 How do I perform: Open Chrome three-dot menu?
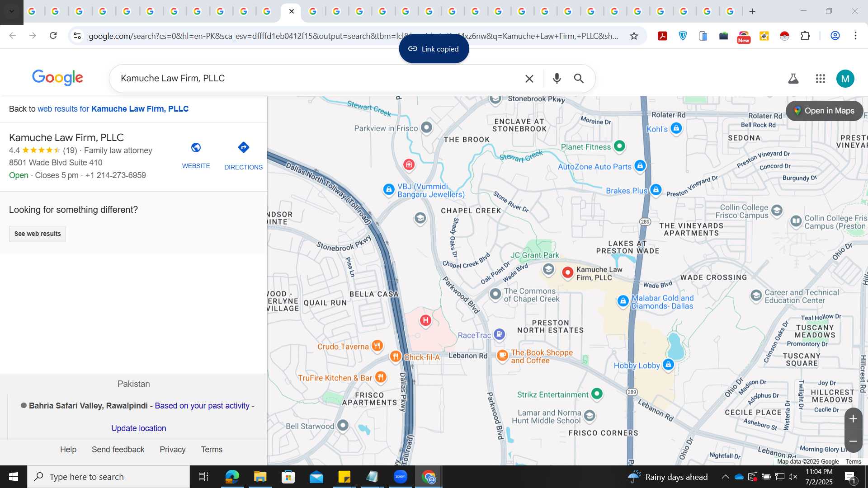point(855,36)
